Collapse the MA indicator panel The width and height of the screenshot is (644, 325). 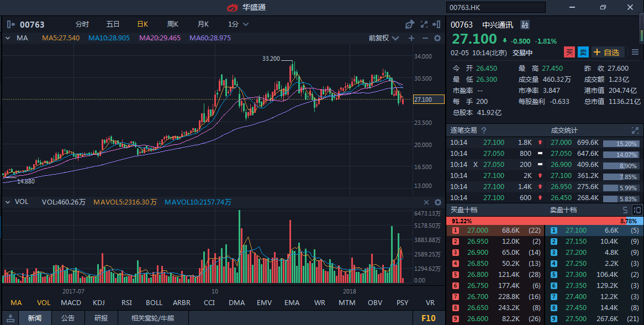[8, 38]
